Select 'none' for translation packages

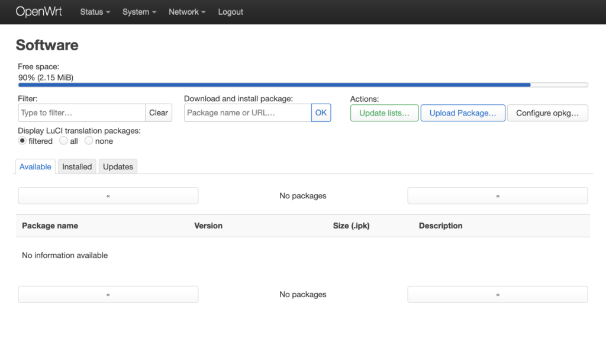point(89,141)
